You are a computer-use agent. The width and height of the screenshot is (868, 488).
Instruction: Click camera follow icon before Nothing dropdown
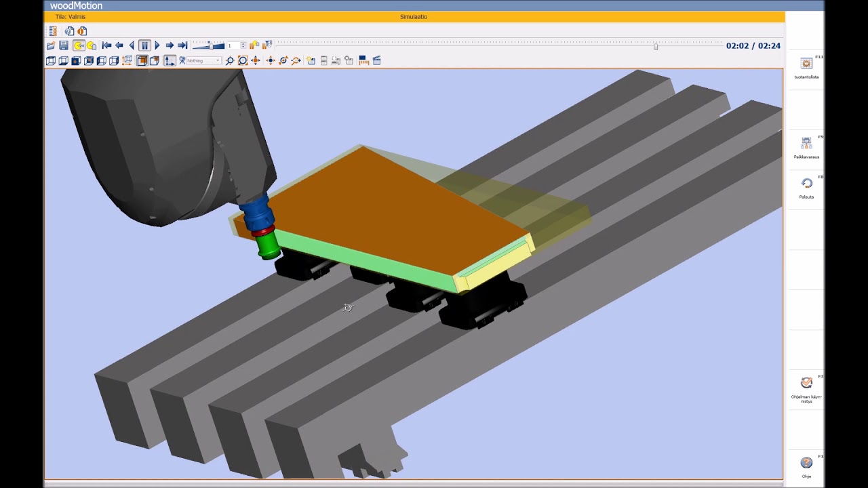[x=182, y=60]
